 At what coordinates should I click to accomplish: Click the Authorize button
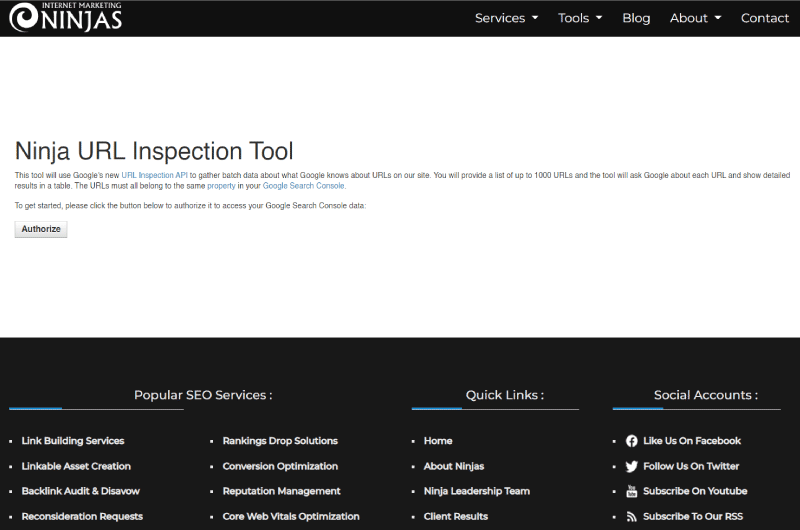(x=41, y=229)
